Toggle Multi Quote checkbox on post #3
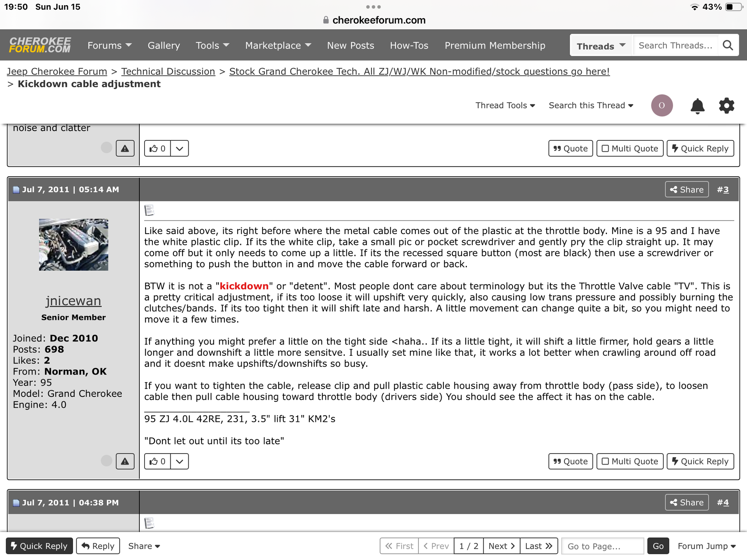Viewport: 747px width, 560px height. click(x=630, y=461)
